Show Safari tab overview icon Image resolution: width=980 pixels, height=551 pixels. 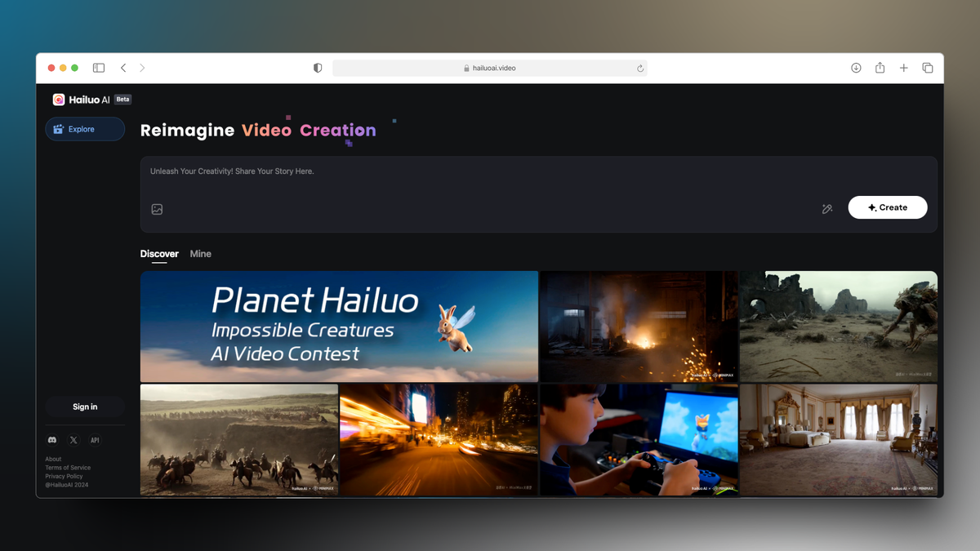(928, 68)
